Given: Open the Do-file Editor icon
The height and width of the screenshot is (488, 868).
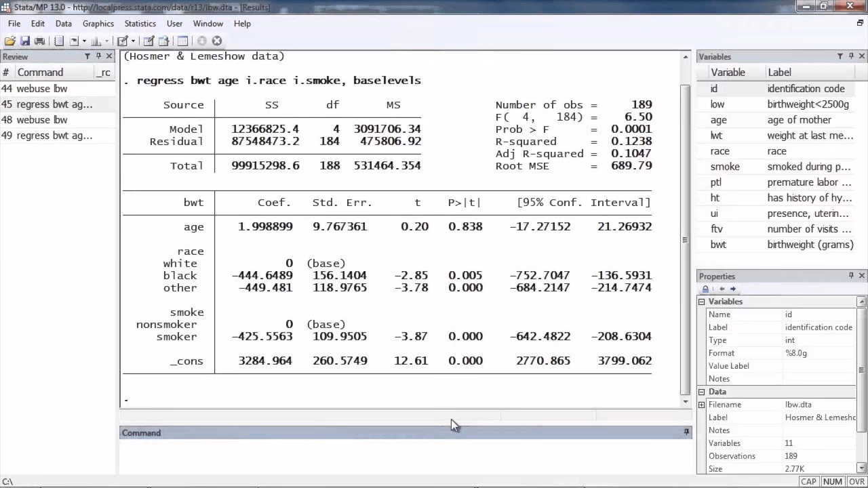Looking at the screenshot, I should coord(123,41).
